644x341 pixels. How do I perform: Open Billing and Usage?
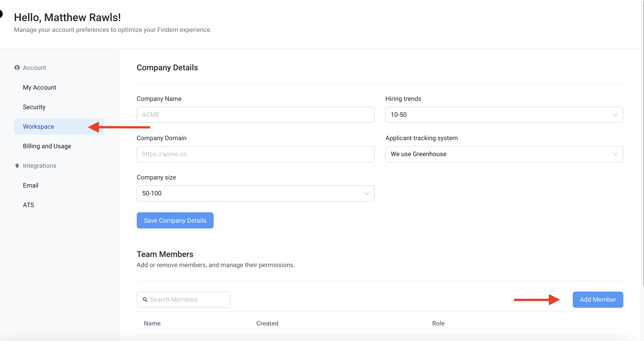47,146
